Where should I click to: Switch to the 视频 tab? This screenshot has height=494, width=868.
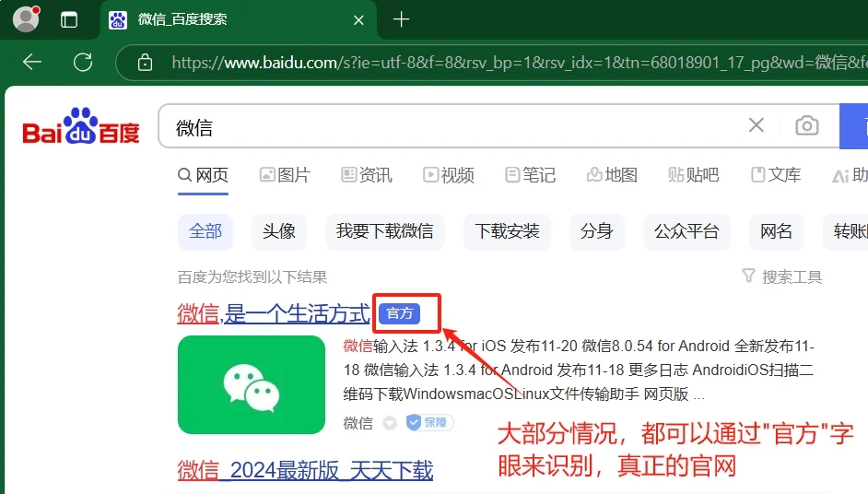tap(449, 175)
